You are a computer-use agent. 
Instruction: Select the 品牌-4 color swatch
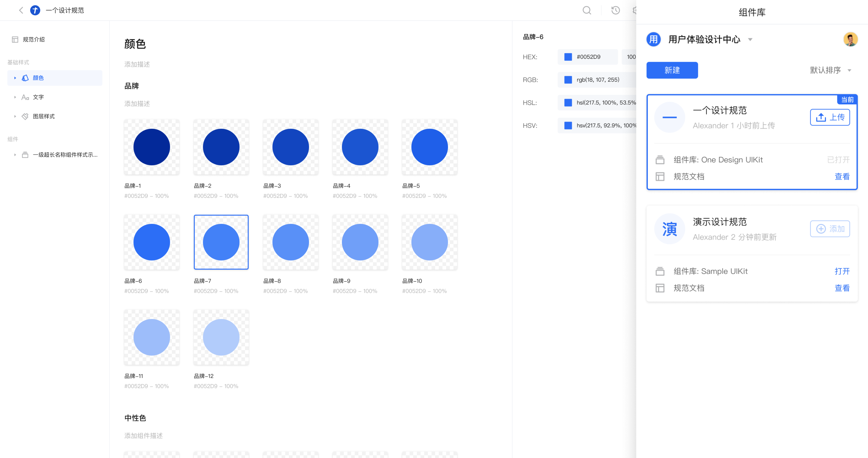360,147
